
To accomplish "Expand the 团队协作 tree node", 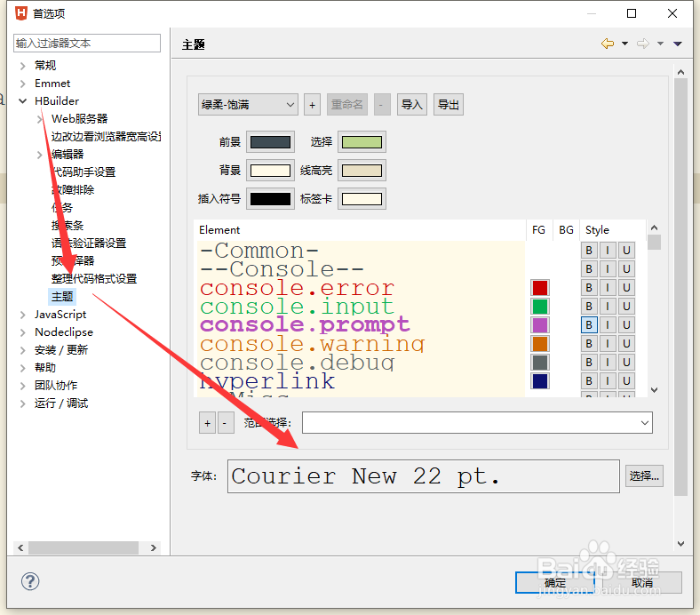I will point(23,386).
